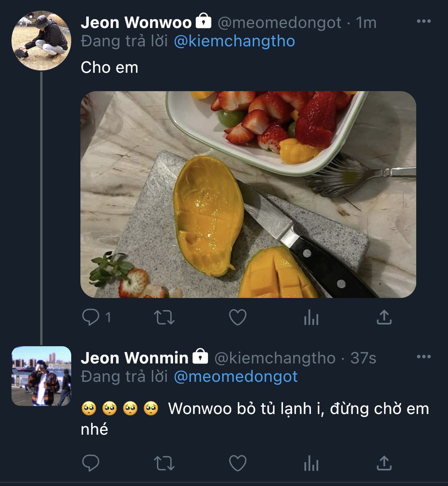Image resolution: width=448 pixels, height=486 pixels.
Task: Like Jeon Wonmin's reply
Action: click(237, 463)
